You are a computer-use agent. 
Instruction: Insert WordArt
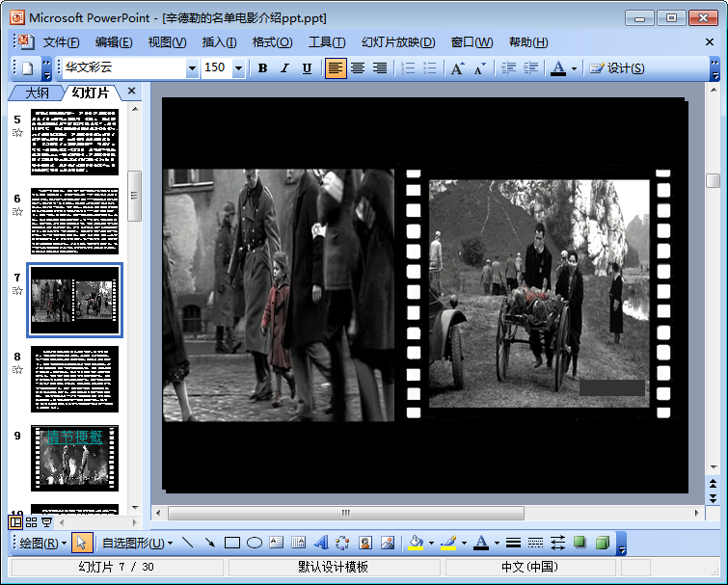[321, 543]
